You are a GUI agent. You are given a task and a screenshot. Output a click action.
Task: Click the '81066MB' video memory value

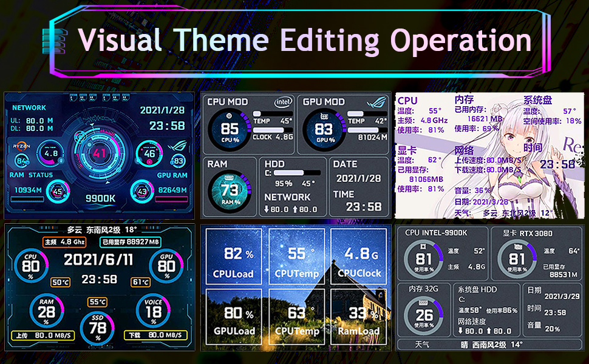tap(426, 180)
